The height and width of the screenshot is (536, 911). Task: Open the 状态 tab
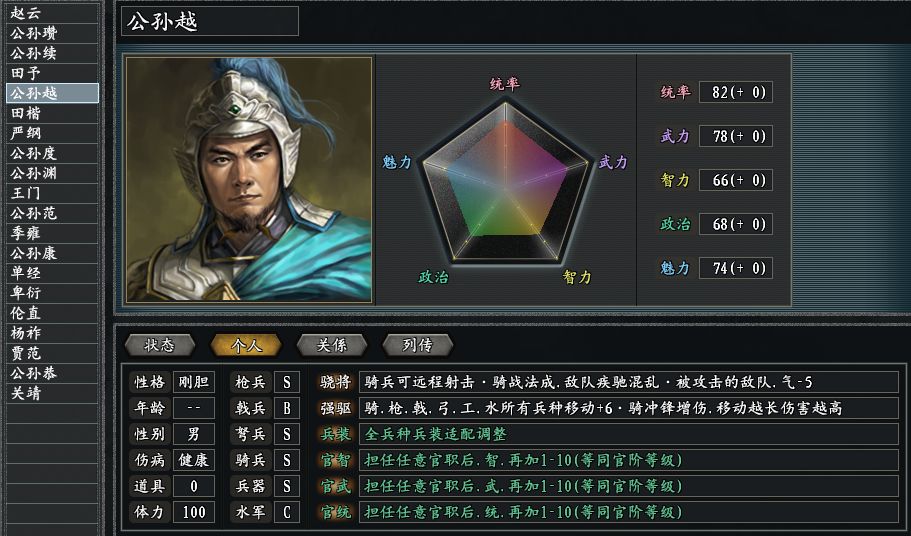point(159,345)
